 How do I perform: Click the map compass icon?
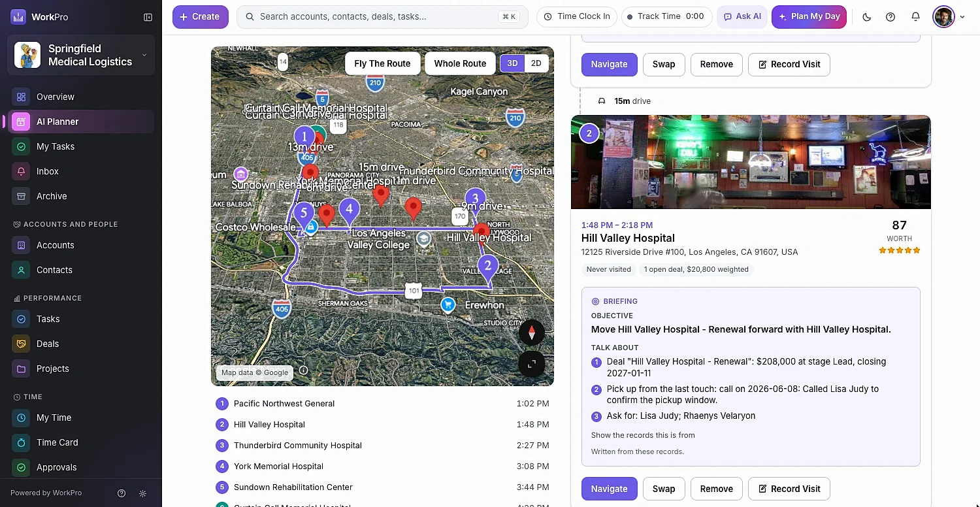[532, 333]
